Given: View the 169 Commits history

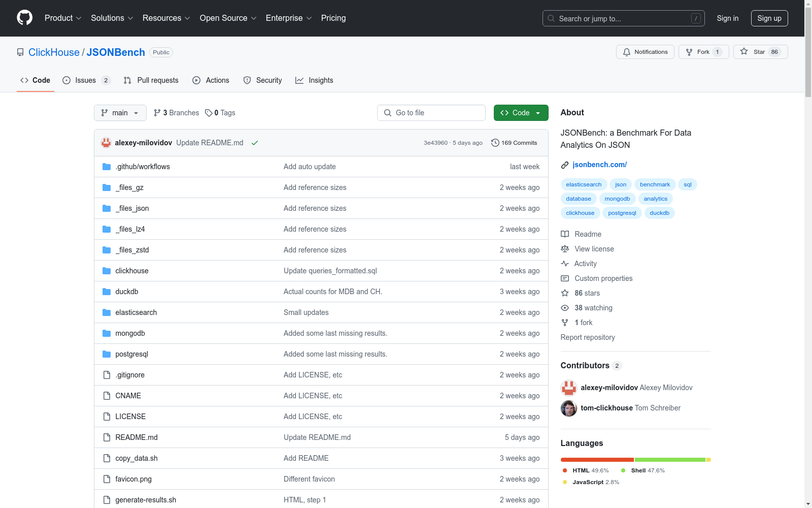Looking at the screenshot, I should coord(514,143).
